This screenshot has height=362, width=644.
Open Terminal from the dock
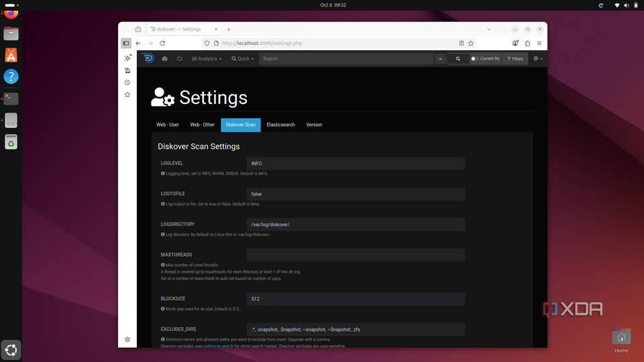tap(11, 99)
